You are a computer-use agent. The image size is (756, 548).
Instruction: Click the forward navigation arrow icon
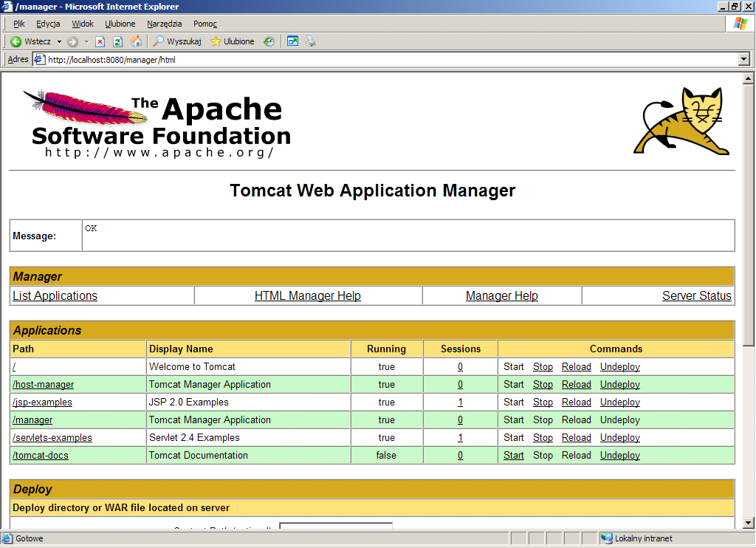pyautogui.click(x=73, y=41)
